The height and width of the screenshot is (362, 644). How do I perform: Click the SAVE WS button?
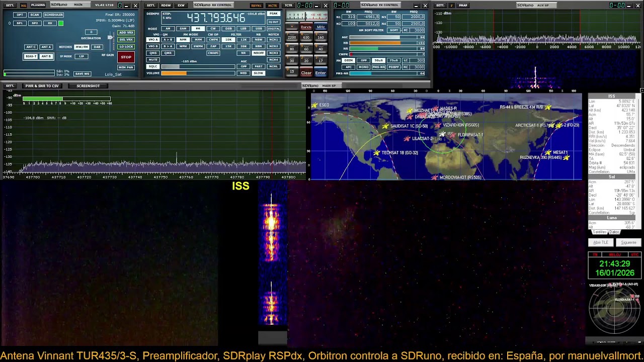[x=82, y=74]
